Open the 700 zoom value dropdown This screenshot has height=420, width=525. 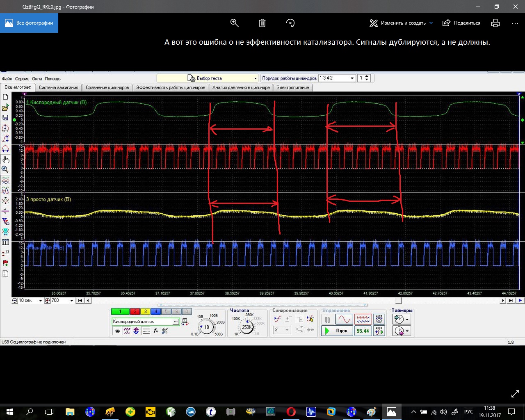pos(62,301)
